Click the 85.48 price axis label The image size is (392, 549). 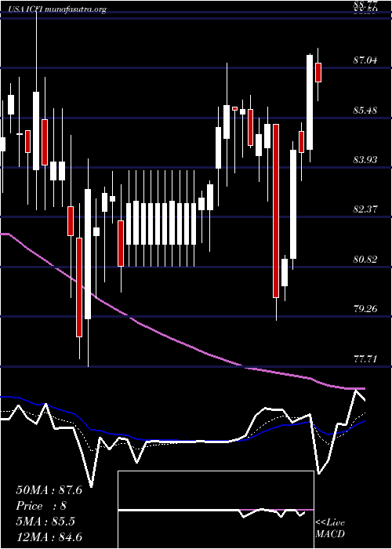tap(365, 111)
